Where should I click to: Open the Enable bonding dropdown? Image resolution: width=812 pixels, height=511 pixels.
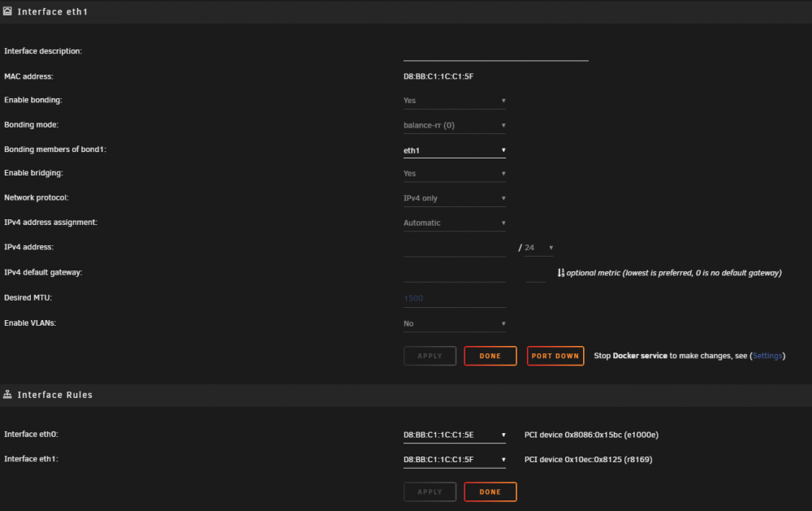click(x=454, y=101)
